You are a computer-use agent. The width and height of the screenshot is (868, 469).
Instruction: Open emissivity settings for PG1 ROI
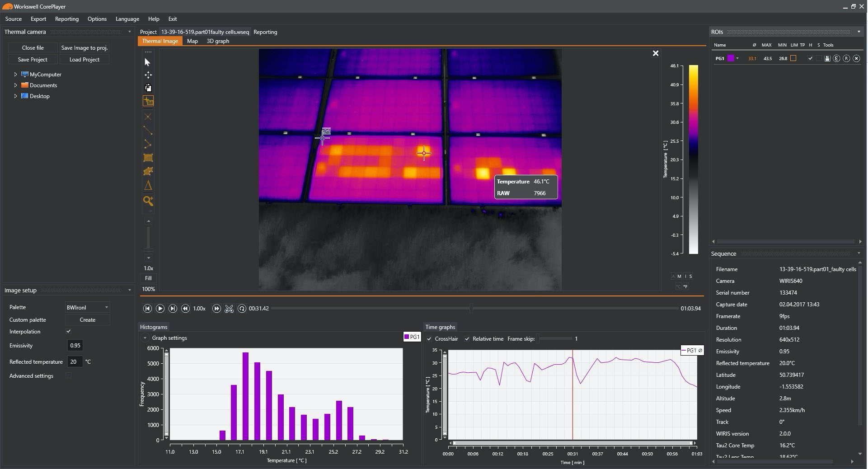(x=836, y=58)
